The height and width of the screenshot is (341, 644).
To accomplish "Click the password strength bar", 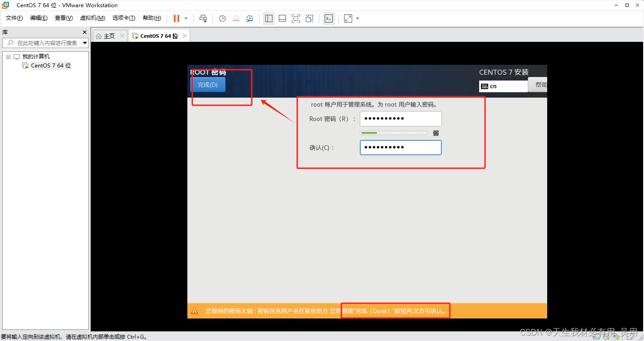I will 393,133.
